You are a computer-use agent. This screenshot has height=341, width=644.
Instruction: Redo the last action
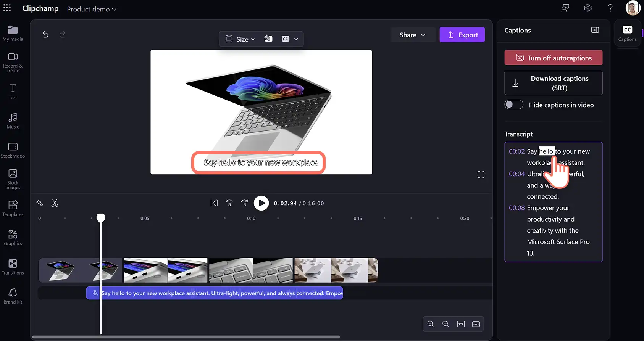click(62, 35)
